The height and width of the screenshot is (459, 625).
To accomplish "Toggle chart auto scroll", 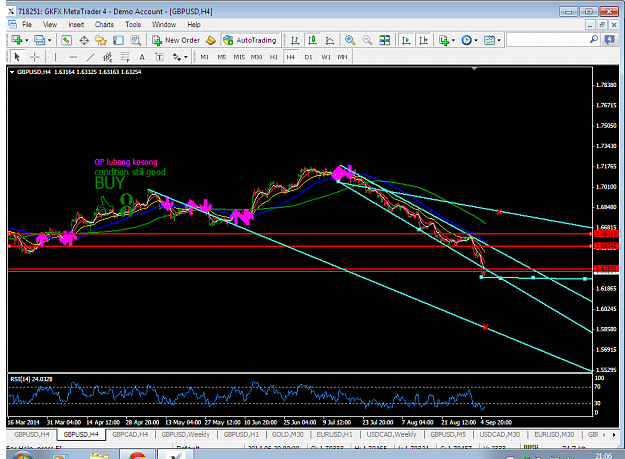I will (406, 40).
